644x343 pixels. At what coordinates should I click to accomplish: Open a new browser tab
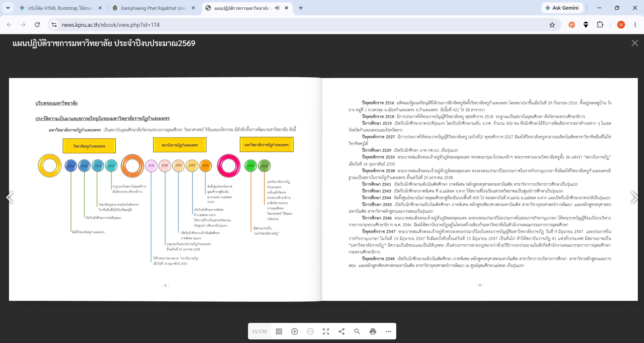[301, 8]
